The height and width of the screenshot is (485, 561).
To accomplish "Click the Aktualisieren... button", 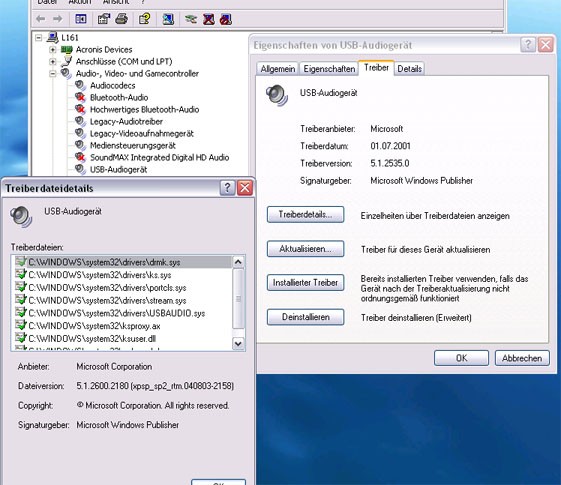I will (306, 249).
